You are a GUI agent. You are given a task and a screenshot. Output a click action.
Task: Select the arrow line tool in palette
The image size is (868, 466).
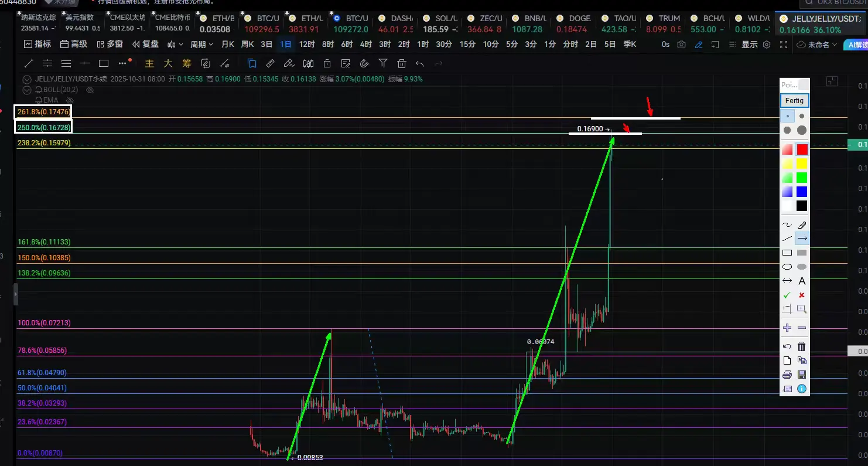802,239
